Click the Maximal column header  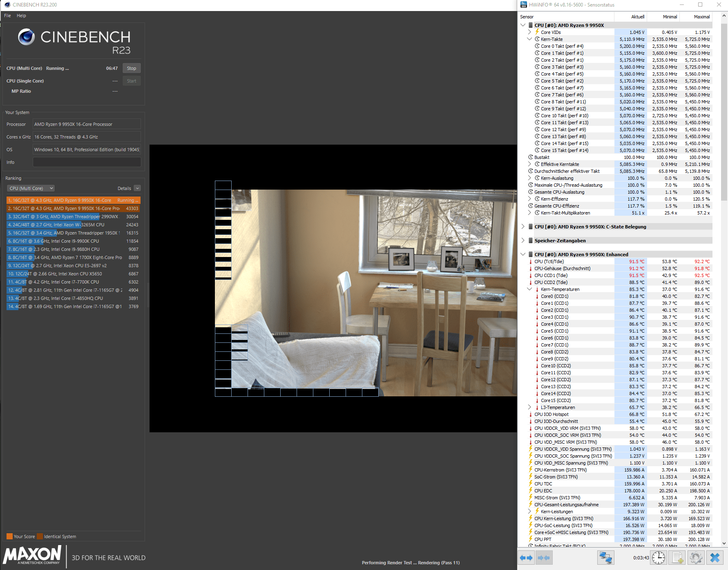(696, 17)
